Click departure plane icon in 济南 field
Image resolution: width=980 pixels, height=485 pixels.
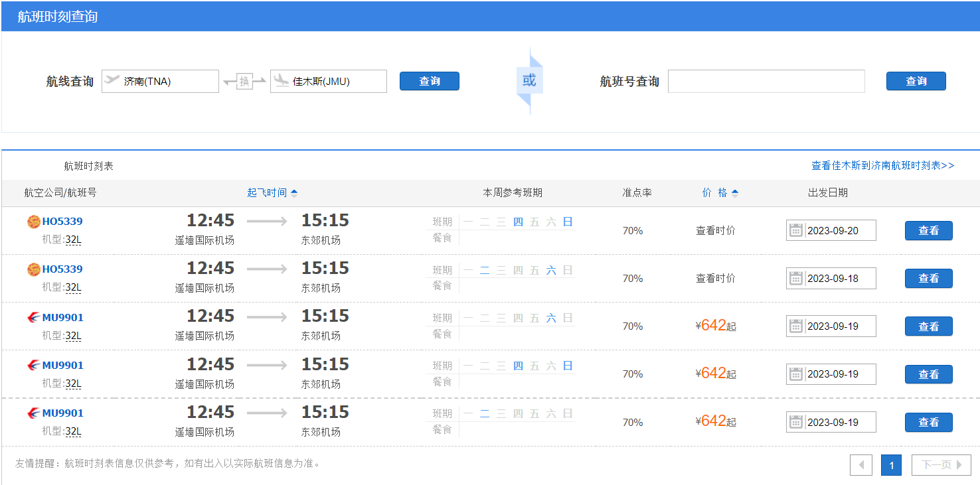(113, 80)
